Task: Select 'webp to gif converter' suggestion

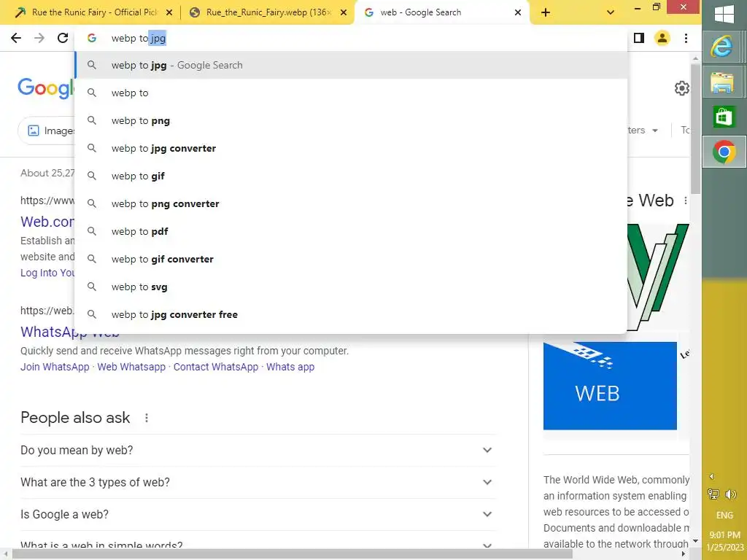Action: click(351, 259)
